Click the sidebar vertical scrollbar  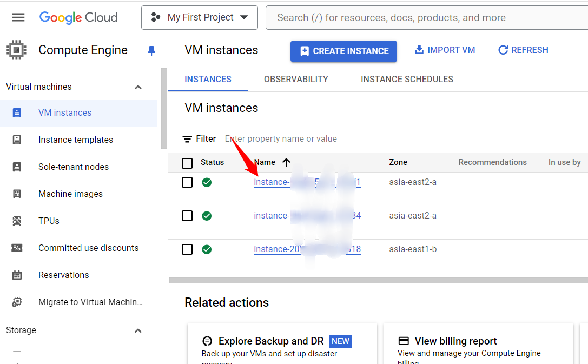click(x=163, y=109)
